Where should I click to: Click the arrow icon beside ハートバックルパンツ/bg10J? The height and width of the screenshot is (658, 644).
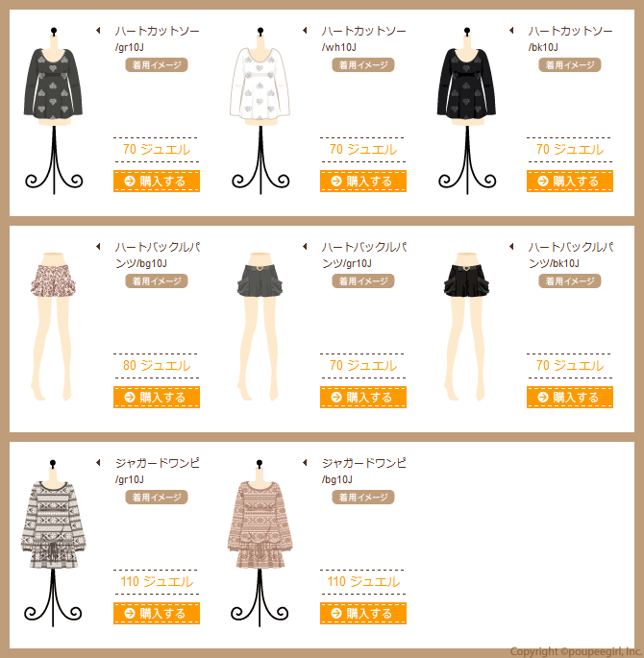click(98, 246)
